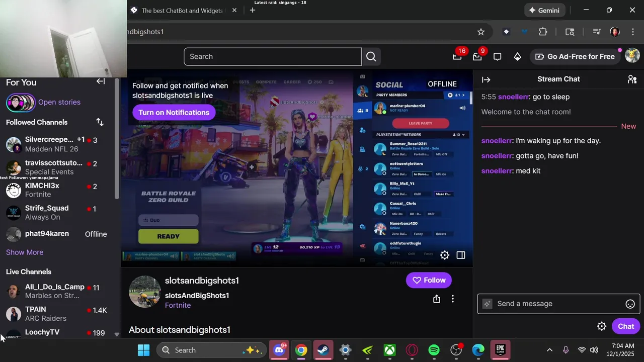Send chat with Chat button
Screen dimensions: 644x362
click(x=626, y=326)
